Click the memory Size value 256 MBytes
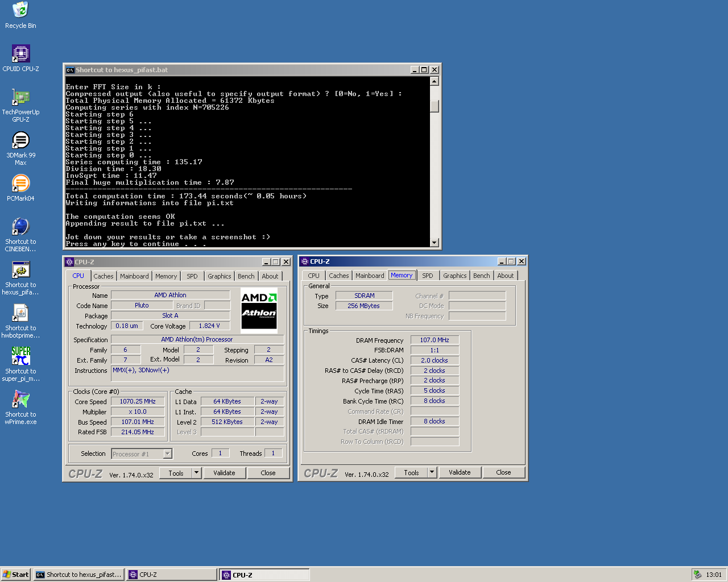Viewport: 728px width, 582px height. click(364, 306)
